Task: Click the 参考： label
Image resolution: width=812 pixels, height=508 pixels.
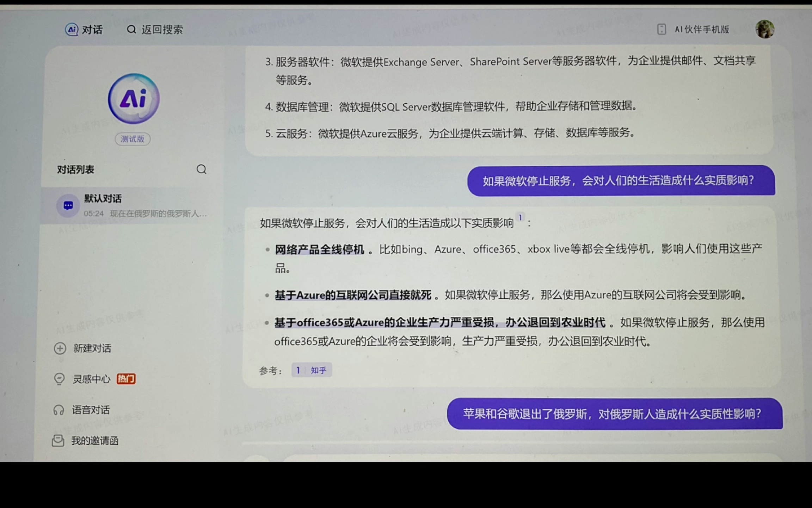Action: [271, 371]
